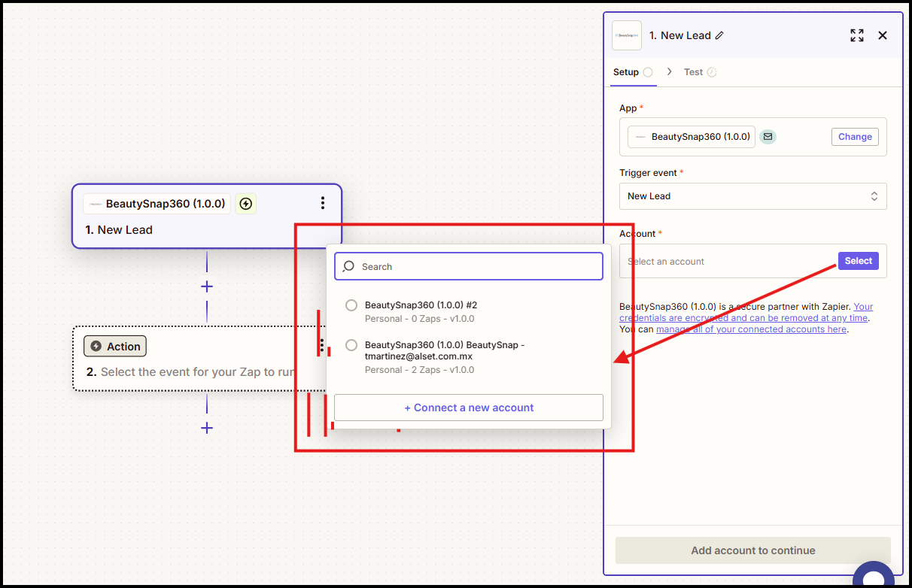
Task: Expand the step panel to full screen
Action: pyautogui.click(x=857, y=35)
